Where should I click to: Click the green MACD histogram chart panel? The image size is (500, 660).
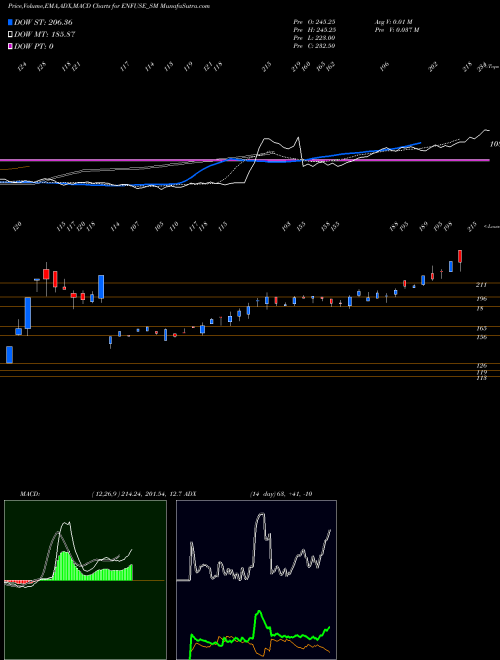point(85,580)
